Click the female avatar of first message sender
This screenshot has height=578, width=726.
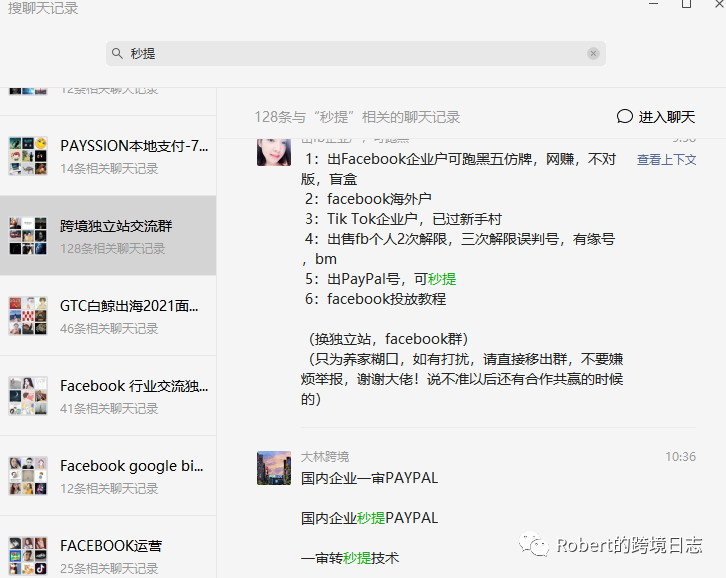click(274, 152)
